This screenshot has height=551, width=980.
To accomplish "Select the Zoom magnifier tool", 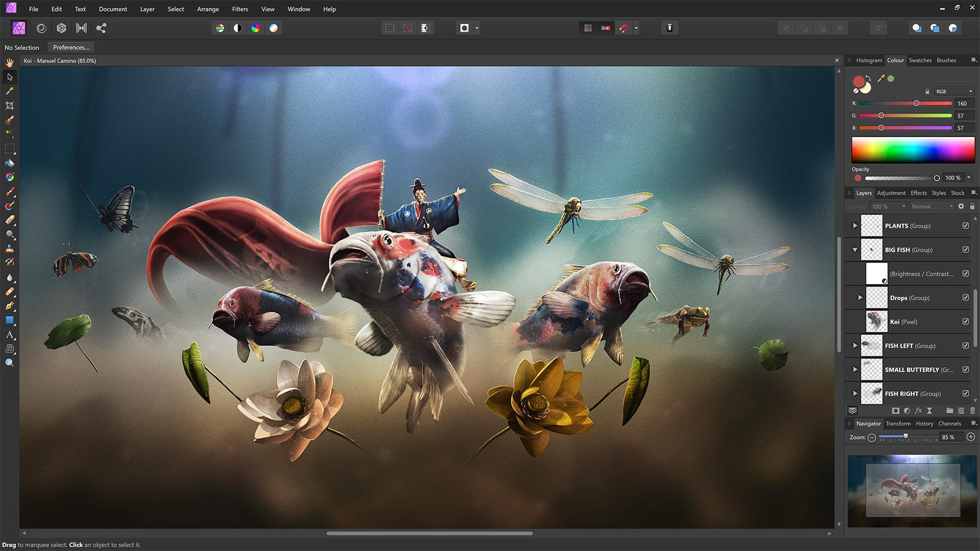I will (10, 363).
